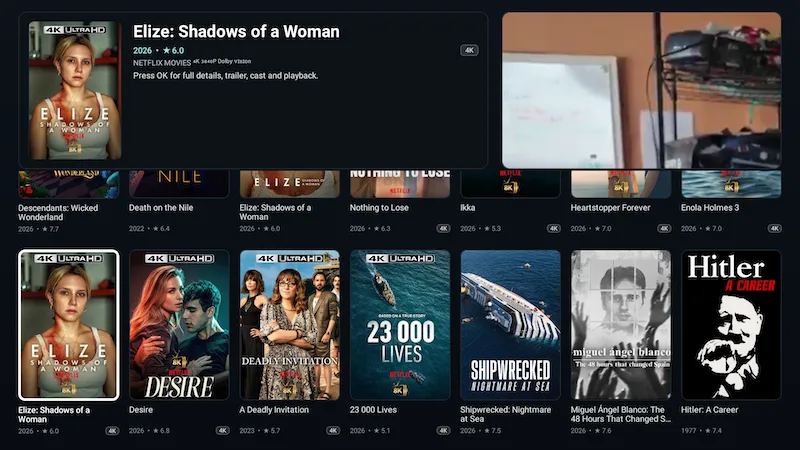
Task: Click the video preview window
Action: 641,90
